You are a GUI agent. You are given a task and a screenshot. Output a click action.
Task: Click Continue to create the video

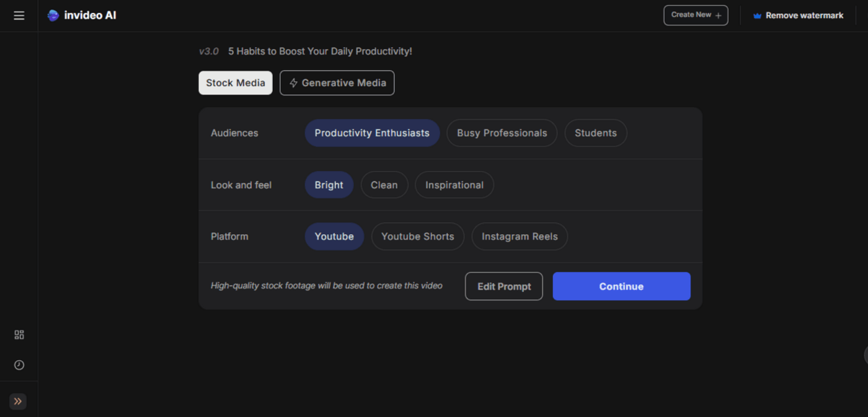pos(621,286)
